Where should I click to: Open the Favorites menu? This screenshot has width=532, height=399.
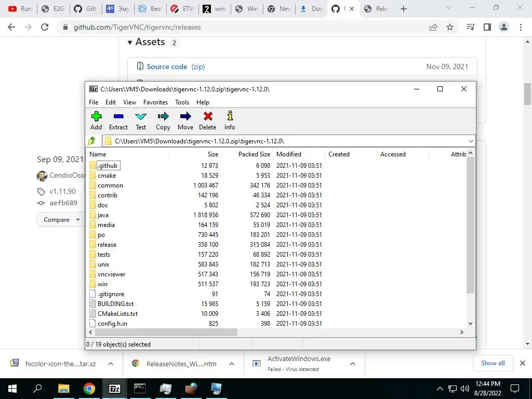[155, 102]
